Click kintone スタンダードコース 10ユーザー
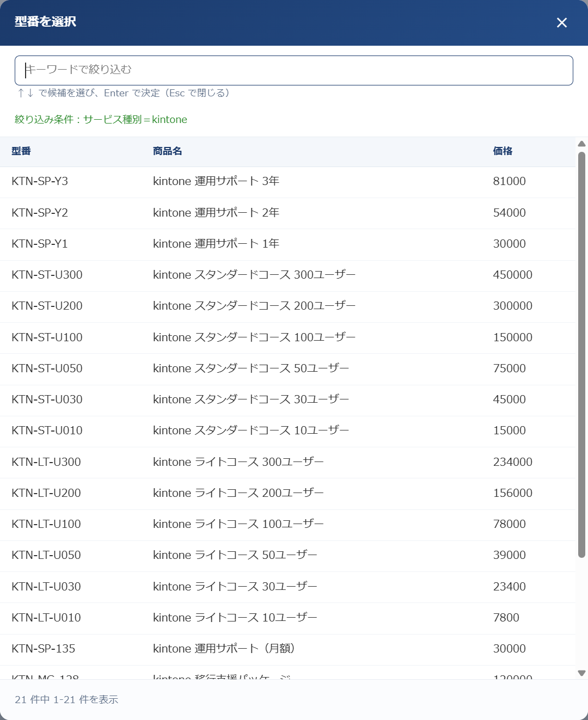Viewport: 588px width, 720px height. [x=251, y=430]
